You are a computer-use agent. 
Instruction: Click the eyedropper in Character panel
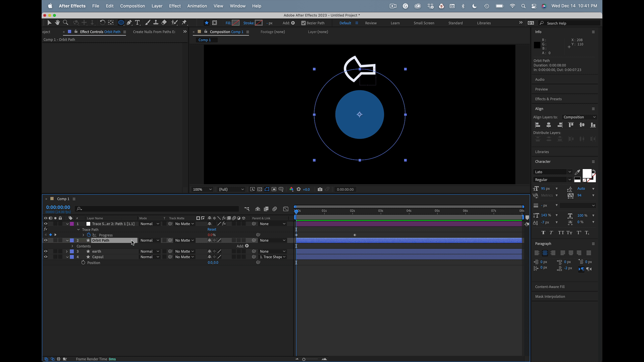click(x=577, y=172)
